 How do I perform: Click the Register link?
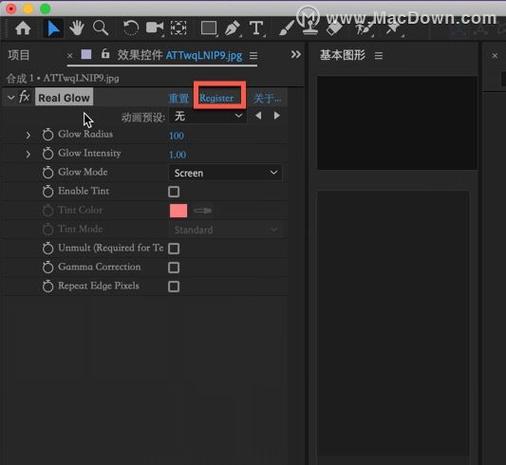217,98
